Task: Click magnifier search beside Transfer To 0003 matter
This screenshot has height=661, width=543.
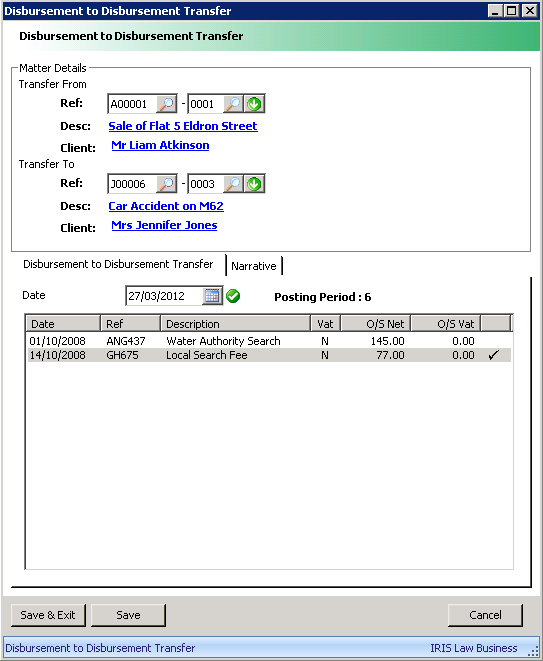Action: (233, 184)
